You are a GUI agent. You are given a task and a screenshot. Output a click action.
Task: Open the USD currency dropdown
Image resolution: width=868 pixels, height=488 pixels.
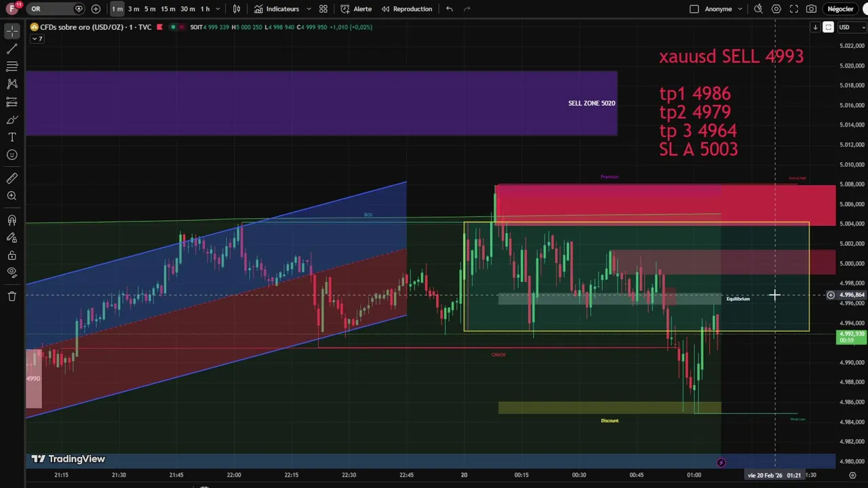852,27
